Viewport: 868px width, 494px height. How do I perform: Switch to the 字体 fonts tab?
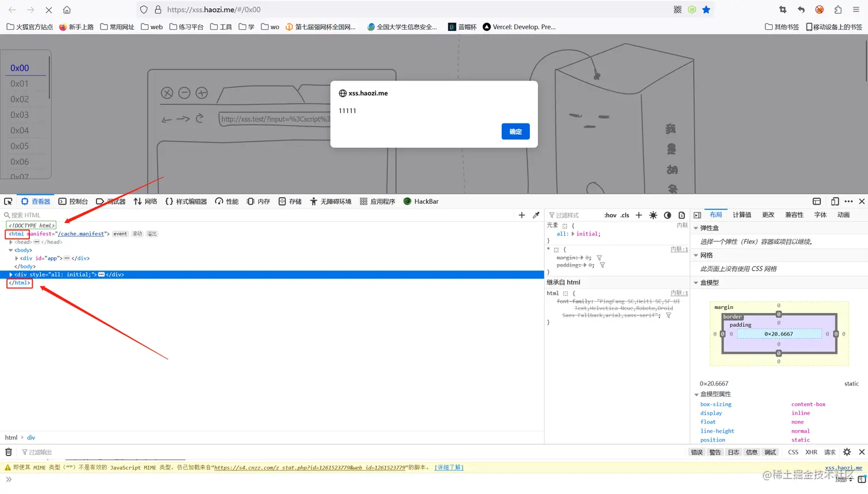[820, 215]
